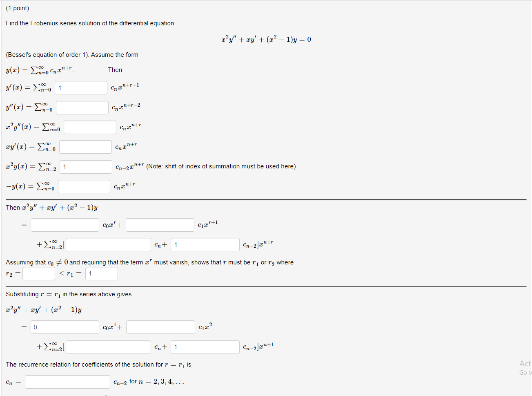Click the x²y(x) field containing 1
Viewport: 532px width, 396px height.
tap(85, 167)
